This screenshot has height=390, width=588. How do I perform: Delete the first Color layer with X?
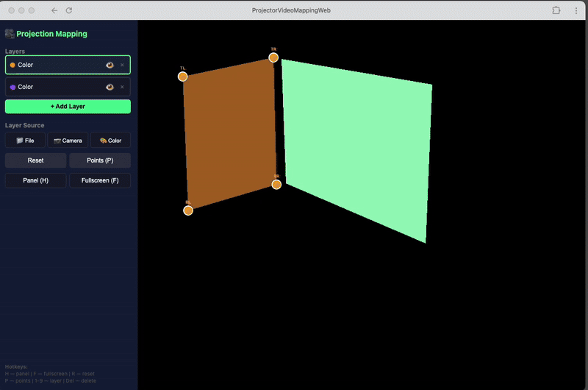[122, 65]
